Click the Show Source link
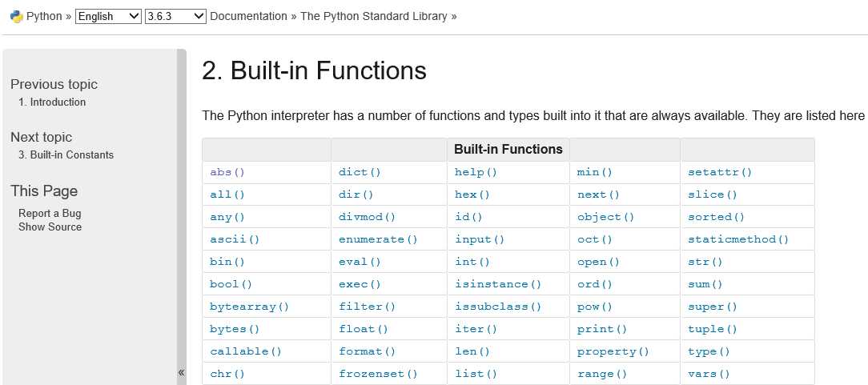The height and width of the screenshot is (385, 868). pos(50,227)
